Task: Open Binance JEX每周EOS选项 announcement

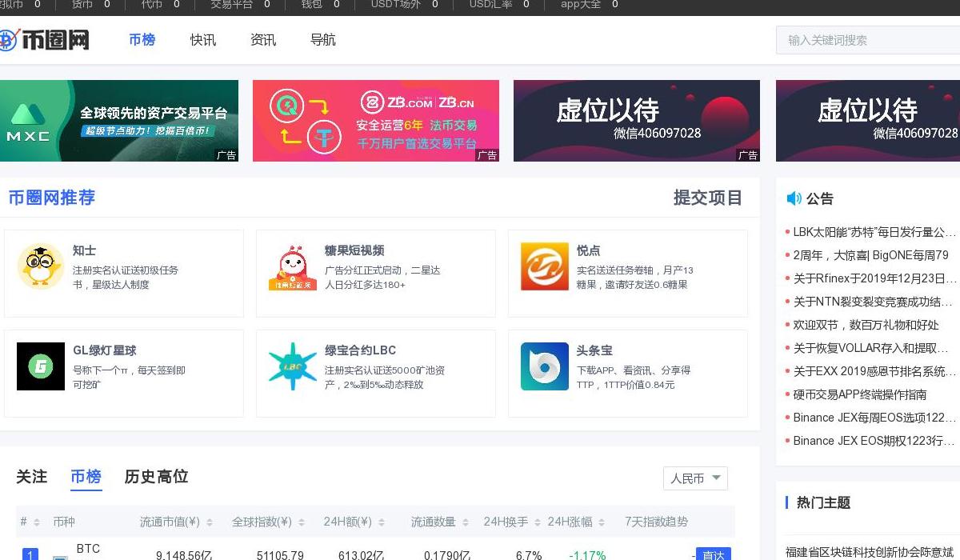Action: [x=874, y=418]
